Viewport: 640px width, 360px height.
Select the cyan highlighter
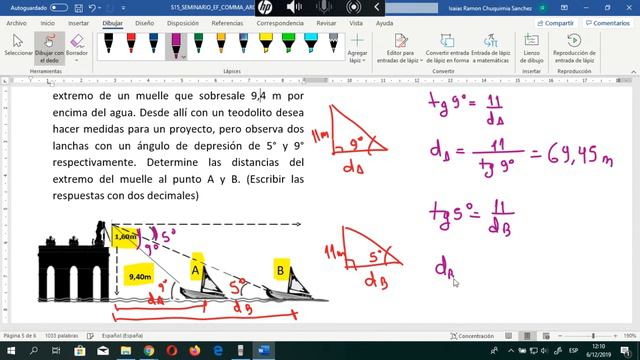[x=311, y=44]
